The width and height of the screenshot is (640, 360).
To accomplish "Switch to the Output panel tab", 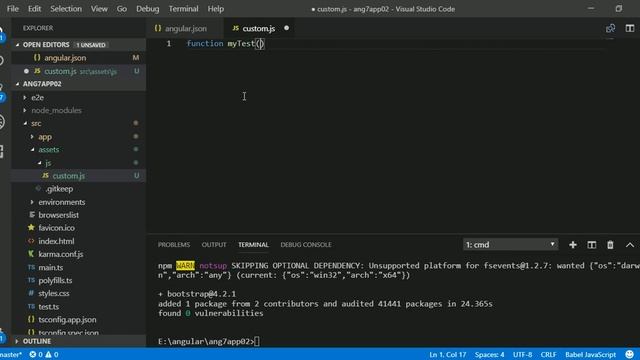I will coord(214,245).
